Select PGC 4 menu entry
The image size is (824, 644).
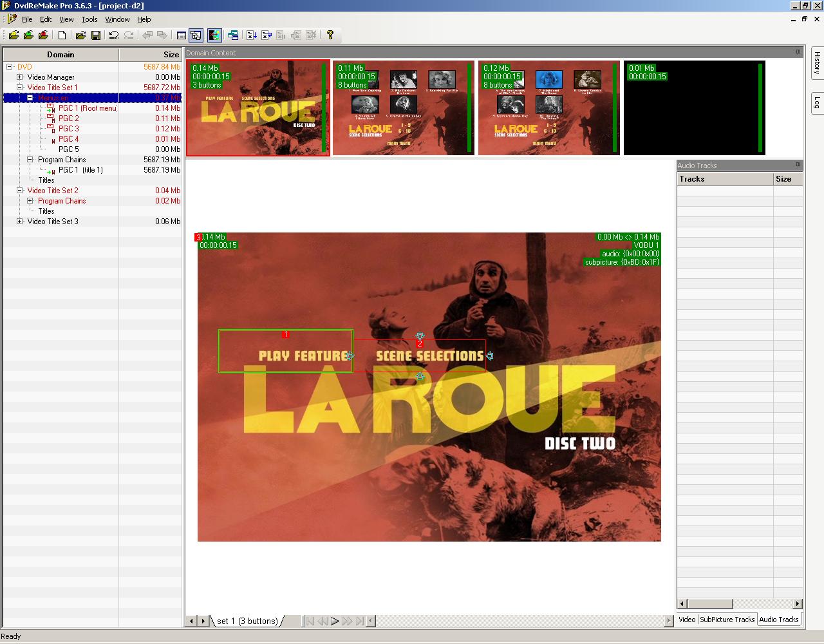tap(69, 139)
